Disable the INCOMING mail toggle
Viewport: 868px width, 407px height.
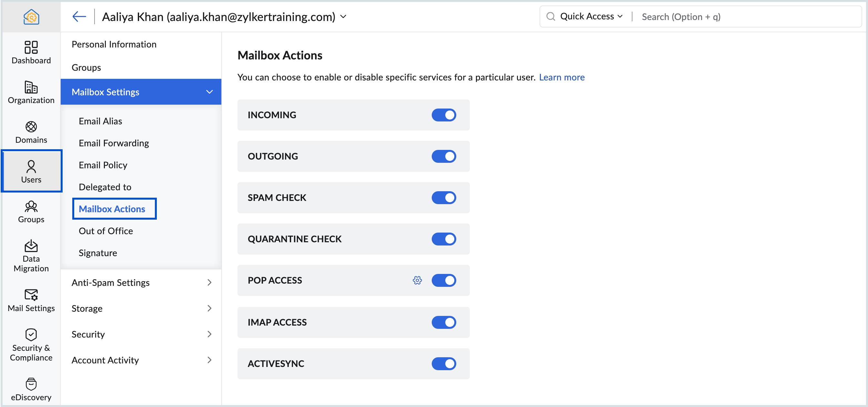coord(443,115)
